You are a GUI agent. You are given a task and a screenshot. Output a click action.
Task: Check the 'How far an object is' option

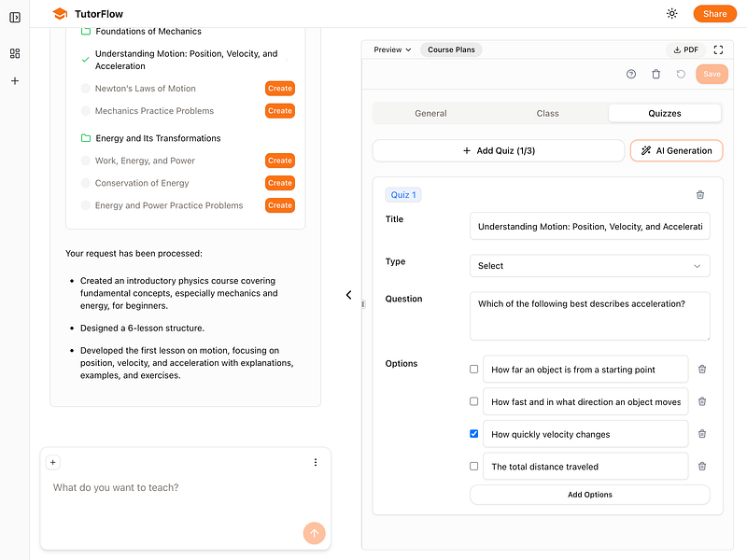473,369
